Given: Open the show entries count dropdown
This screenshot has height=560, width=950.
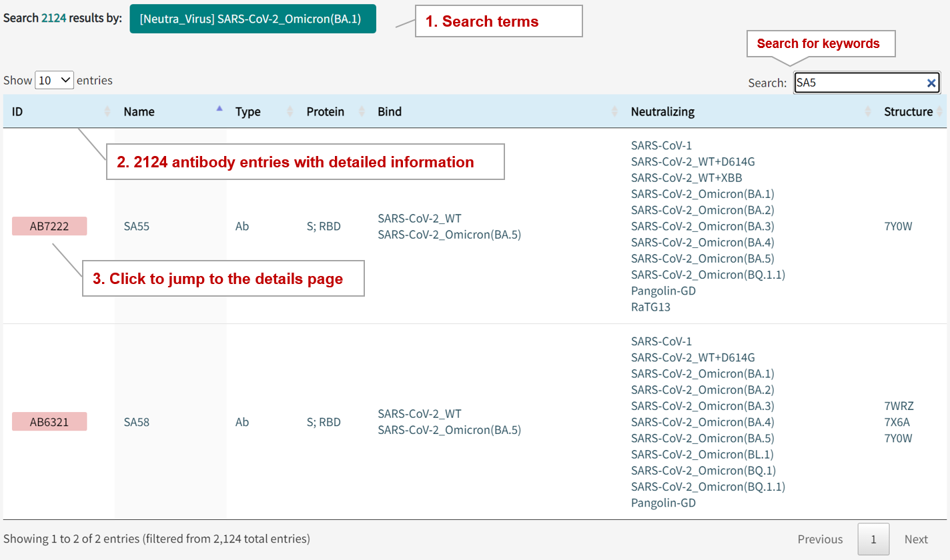Looking at the screenshot, I should (x=54, y=80).
